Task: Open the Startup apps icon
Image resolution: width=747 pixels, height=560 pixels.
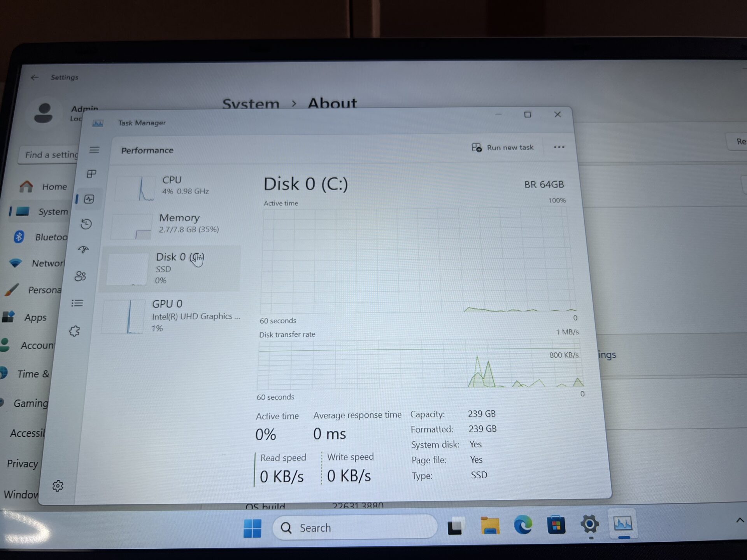Action: tap(83, 249)
